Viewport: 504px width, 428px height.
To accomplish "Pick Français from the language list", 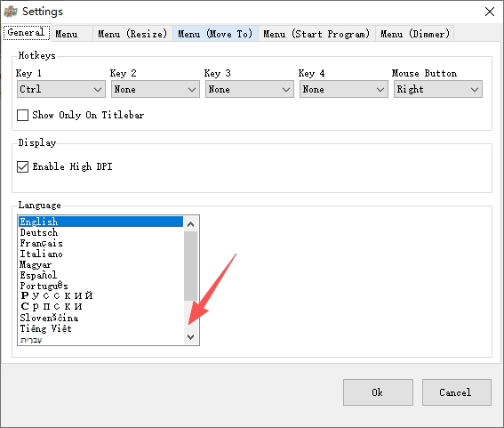I will click(x=100, y=243).
